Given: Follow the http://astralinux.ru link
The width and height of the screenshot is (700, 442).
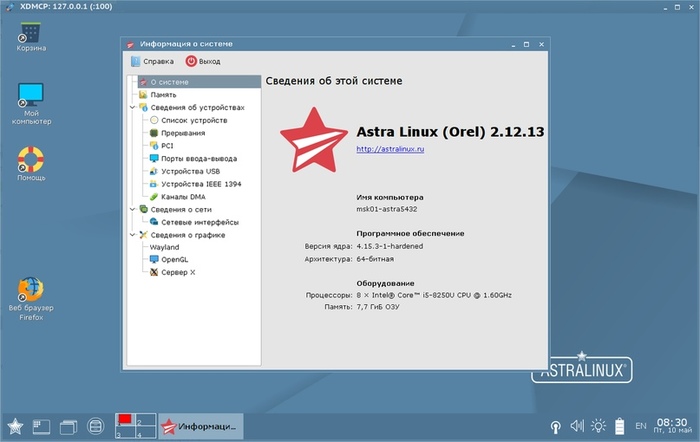Looking at the screenshot, I should (x=390, y=149).
